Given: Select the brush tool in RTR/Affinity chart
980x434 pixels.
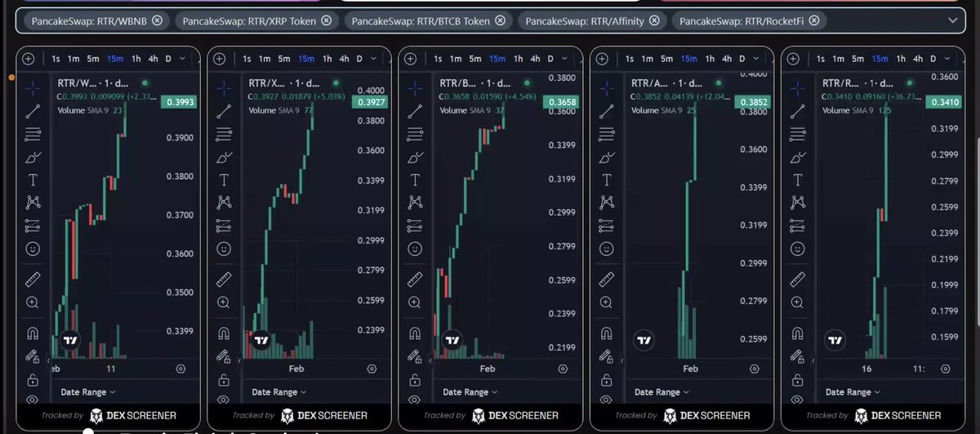Looking at the screenshot, I should [606, 157].
